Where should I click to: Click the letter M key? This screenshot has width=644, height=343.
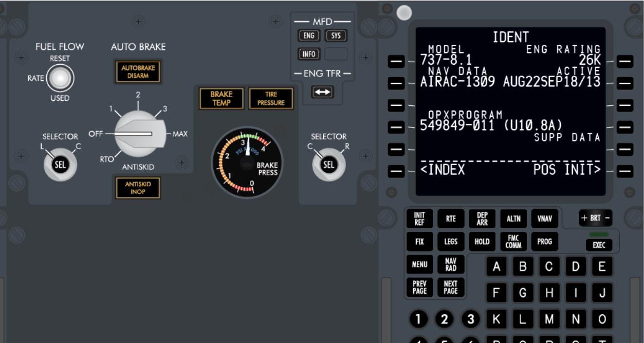(549, 319)
